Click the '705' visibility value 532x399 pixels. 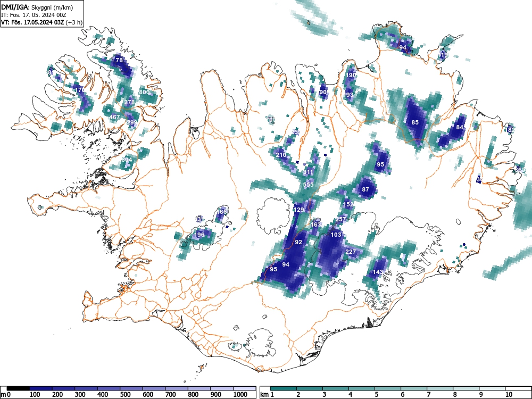coord(271,119)
